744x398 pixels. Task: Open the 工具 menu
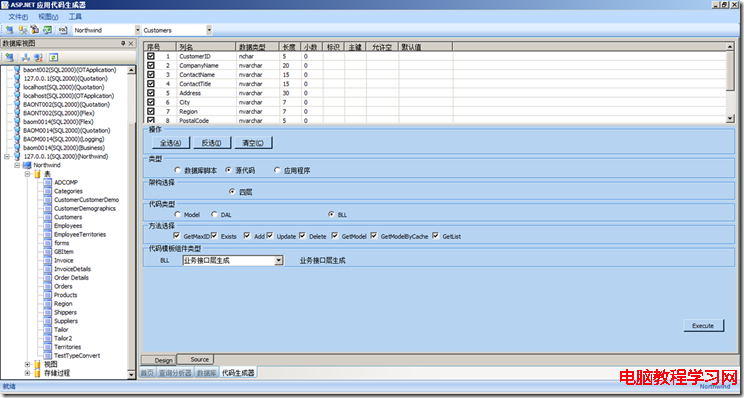(x=75, y=17)
